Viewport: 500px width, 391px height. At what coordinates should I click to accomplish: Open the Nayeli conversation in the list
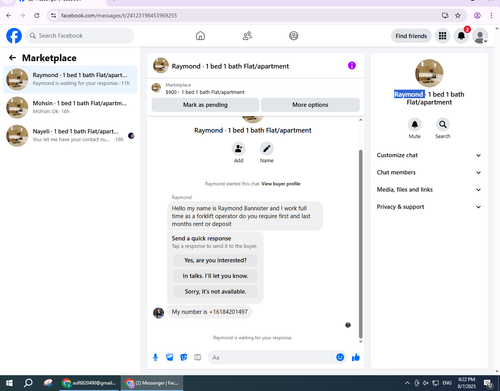70,135
